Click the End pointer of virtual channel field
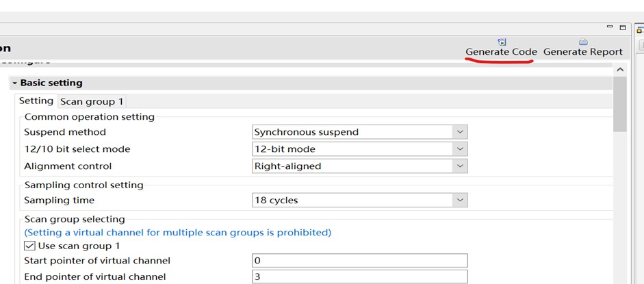644x284 pixels. (x=359, y=276)
